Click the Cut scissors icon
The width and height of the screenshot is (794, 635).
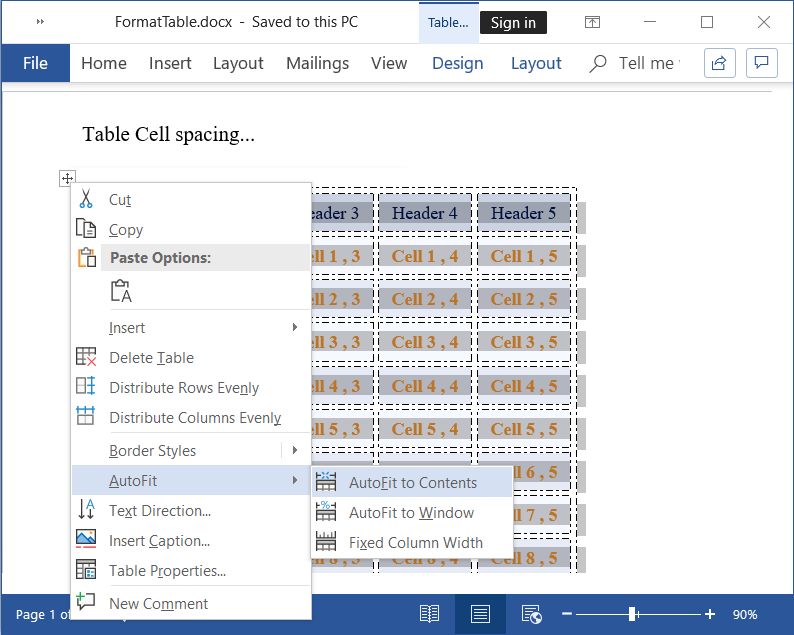click(x=86, y=199)
